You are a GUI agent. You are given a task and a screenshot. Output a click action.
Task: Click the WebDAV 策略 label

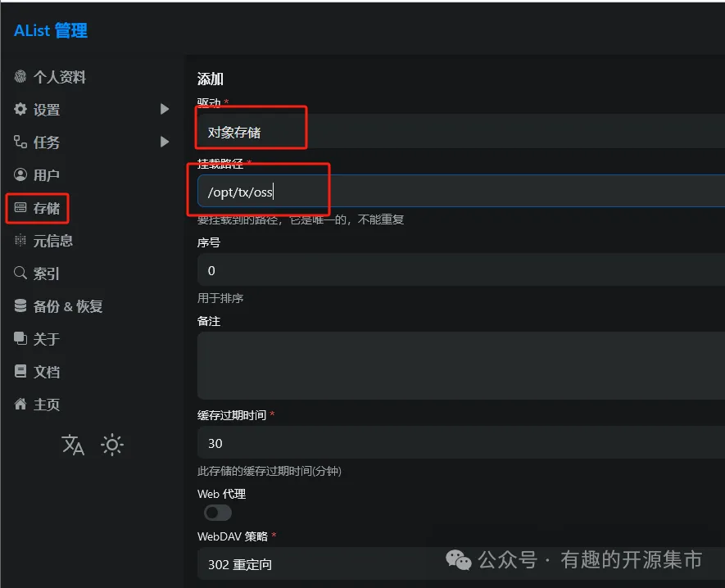[233, 536]
